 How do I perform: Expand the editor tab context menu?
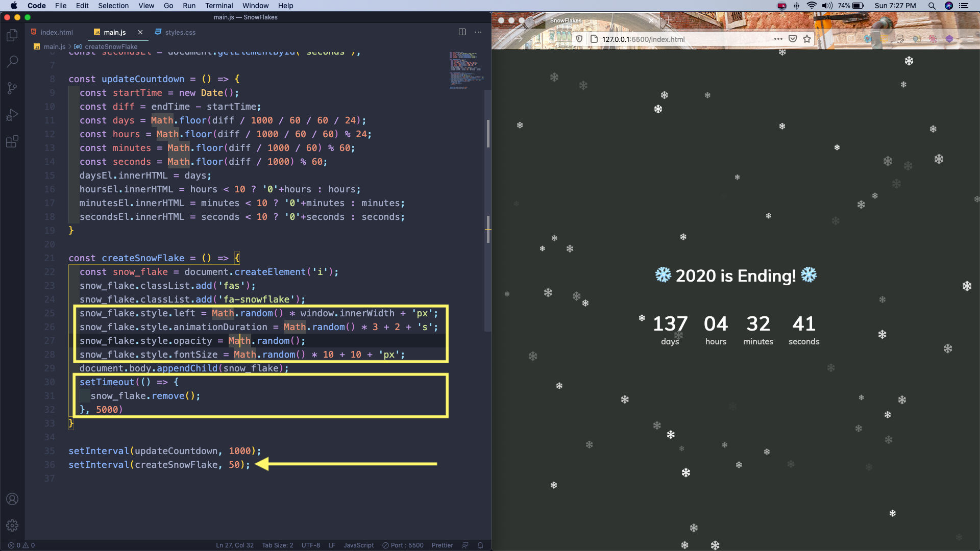pyautogui.click(x=479, y=32)
